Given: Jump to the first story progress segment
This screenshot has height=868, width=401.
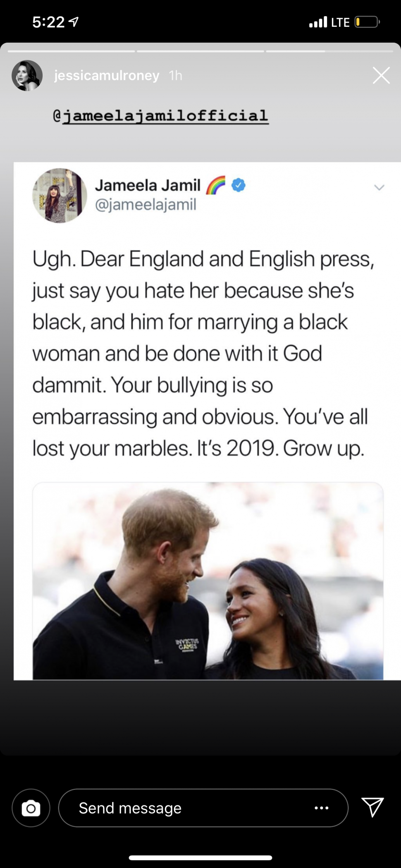Looking at the screenshot, I should tap(71, 51).
